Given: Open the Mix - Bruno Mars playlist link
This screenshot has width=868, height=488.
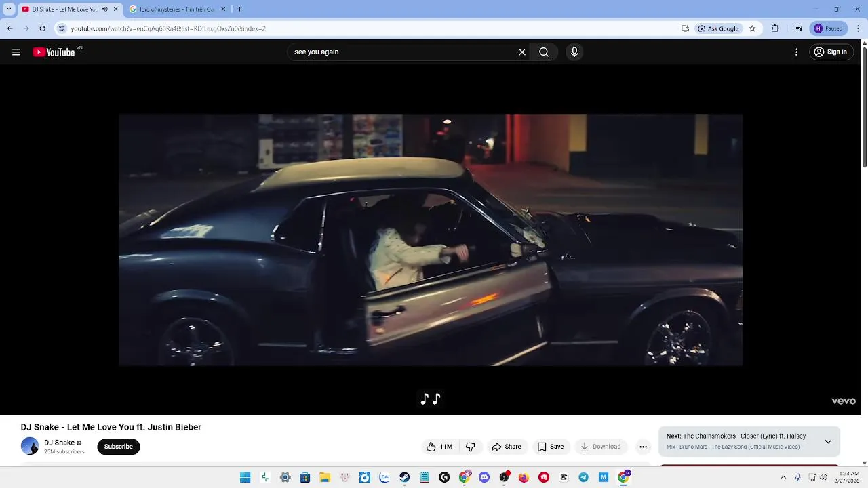Looking at the screenshot, I should point(733,447).
